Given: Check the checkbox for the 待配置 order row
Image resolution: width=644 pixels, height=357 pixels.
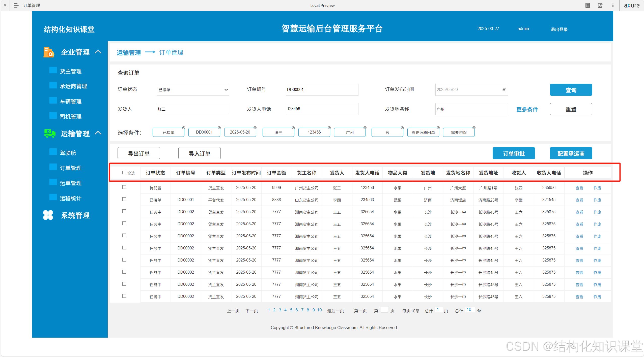Looking at the screenshot, I should tap(124, 187).
